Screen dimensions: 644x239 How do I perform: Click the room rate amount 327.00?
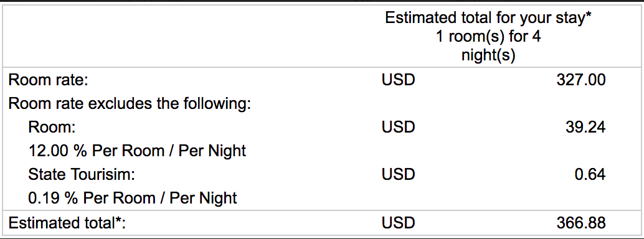(581, 80)
